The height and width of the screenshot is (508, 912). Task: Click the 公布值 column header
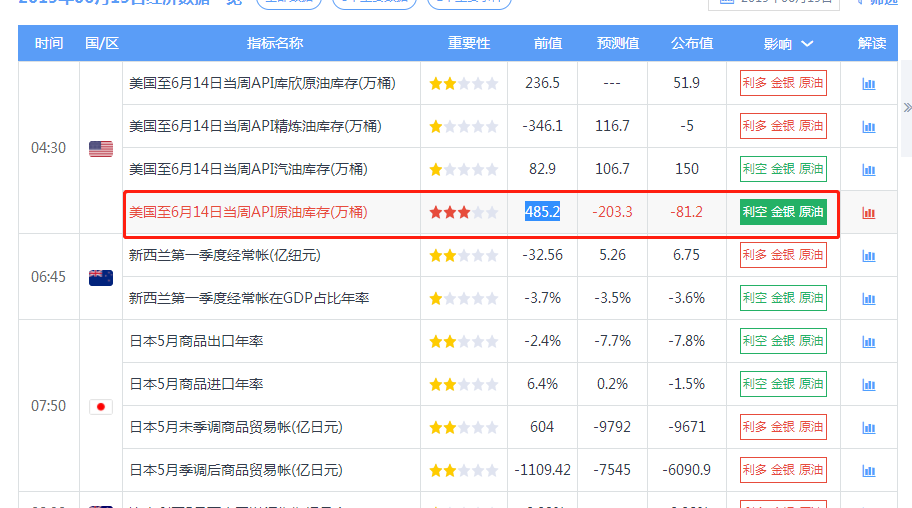692,43
